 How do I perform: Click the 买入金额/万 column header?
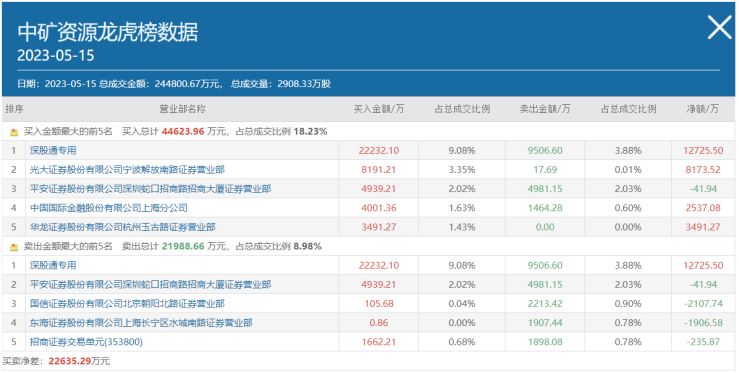tap(379, 109)
